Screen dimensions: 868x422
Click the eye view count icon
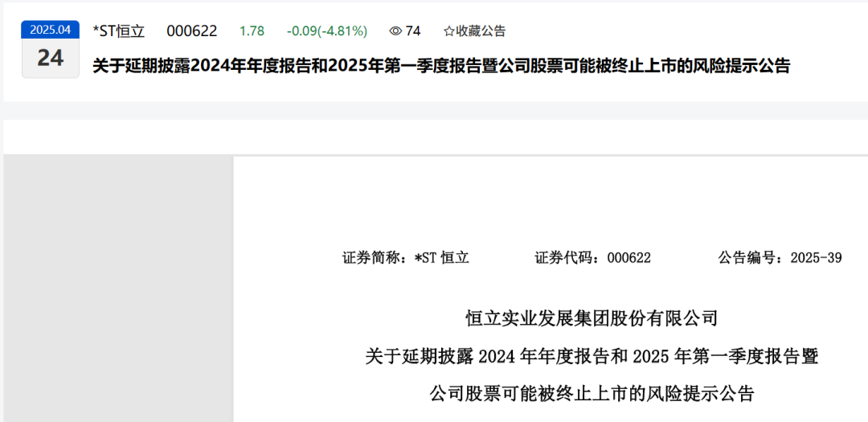395,31
